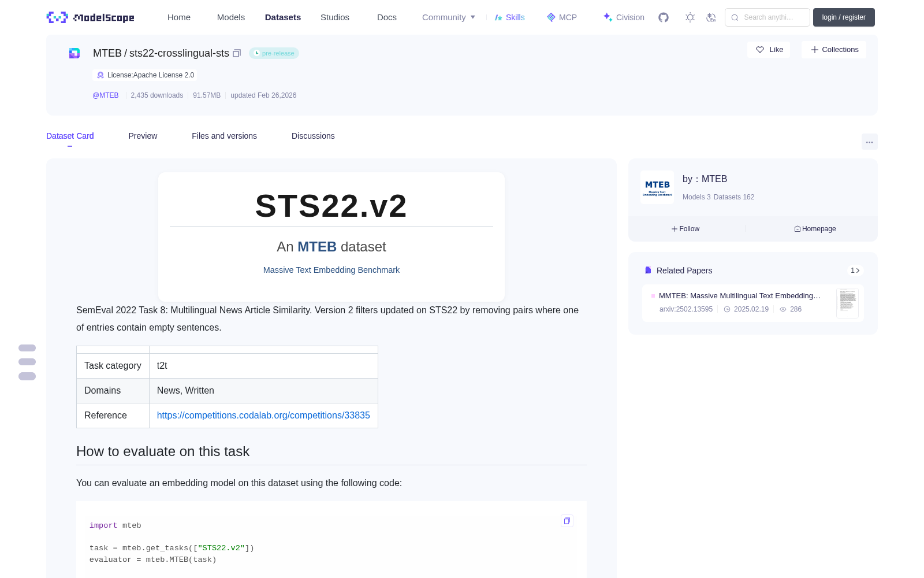Open MMTEB: Massive Multilingual Text Embedding paper
Screen dimensions: 924x578
pyautogui.click(x=739, y=296)
